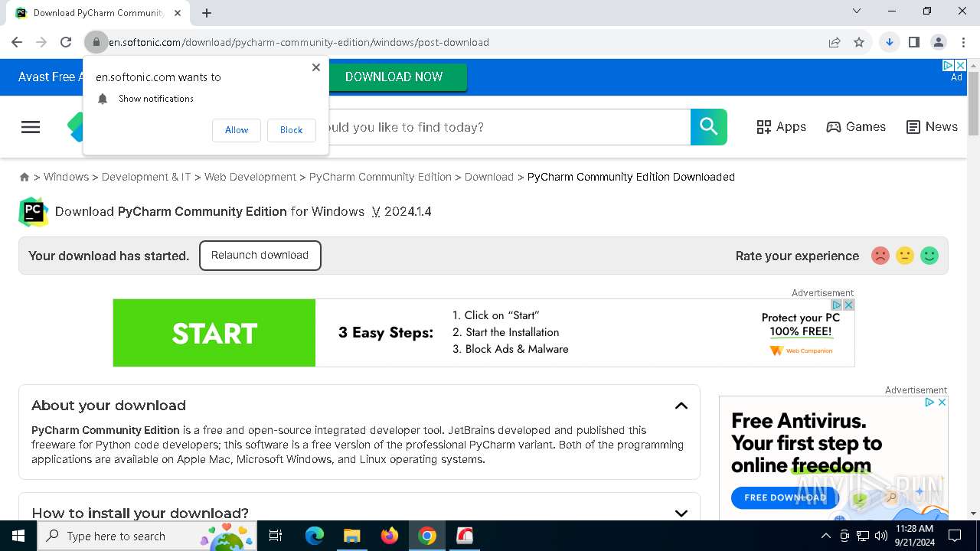Open Download breadcrumb link

pos(489,177)
